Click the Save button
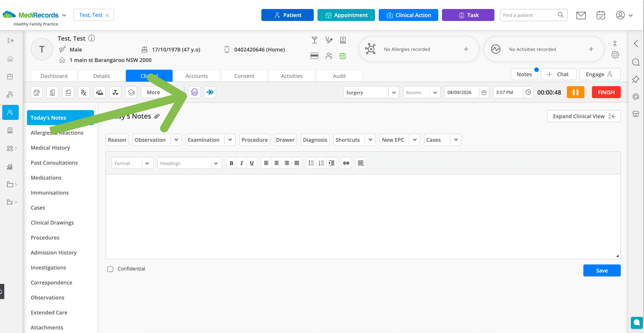Screen dimensions: 644x333 602,270
